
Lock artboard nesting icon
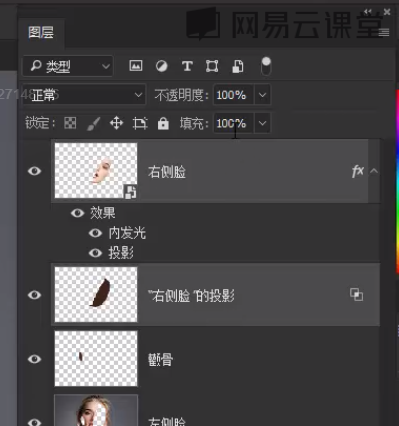tap(140, 123)
